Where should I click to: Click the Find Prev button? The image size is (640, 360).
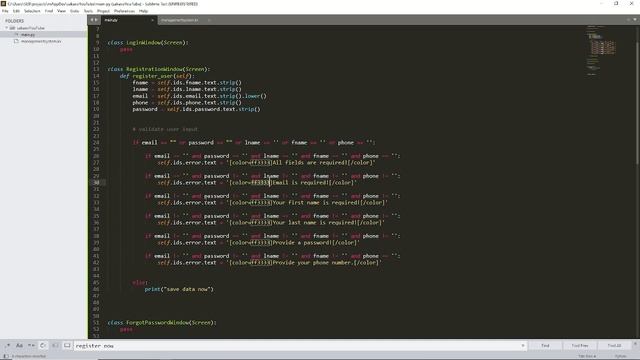(x=580, y=346)
